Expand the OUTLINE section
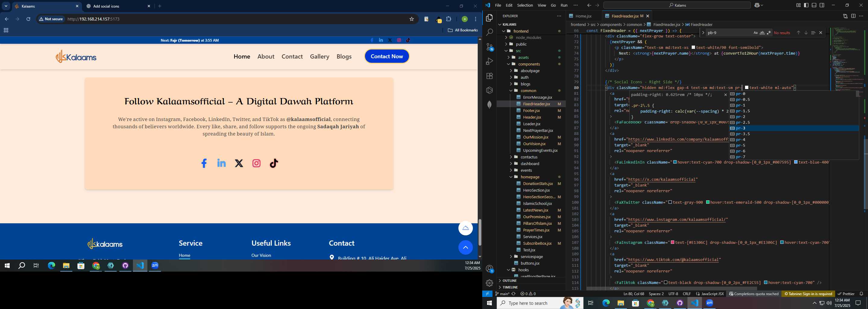868x309 pixels. pyautogui.click(x=531, y=281)
